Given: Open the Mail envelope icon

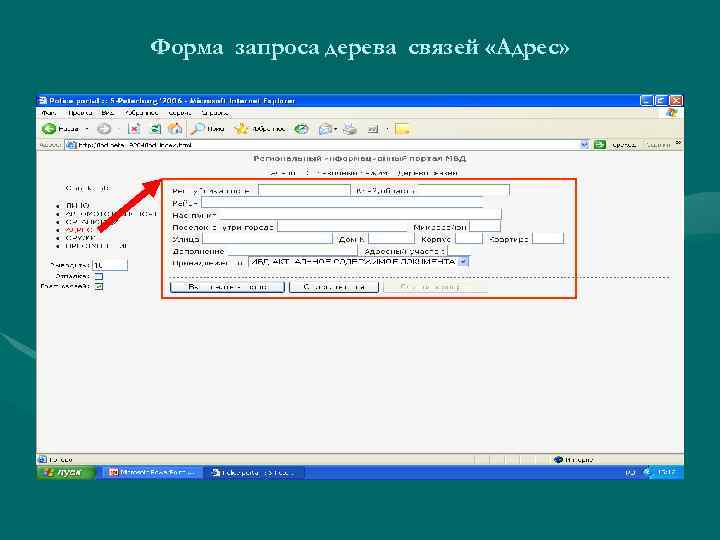Looking at the screenshot, I should coord(325,129).
